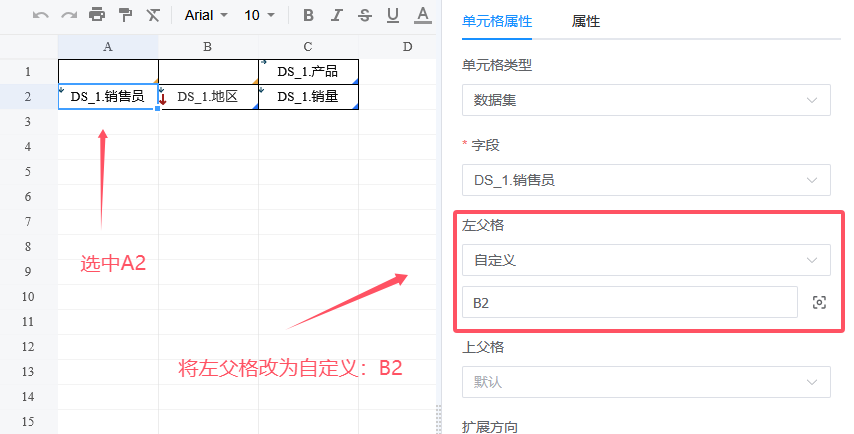Click the cell picker icon beside B2 field

(x=820, y=302)
